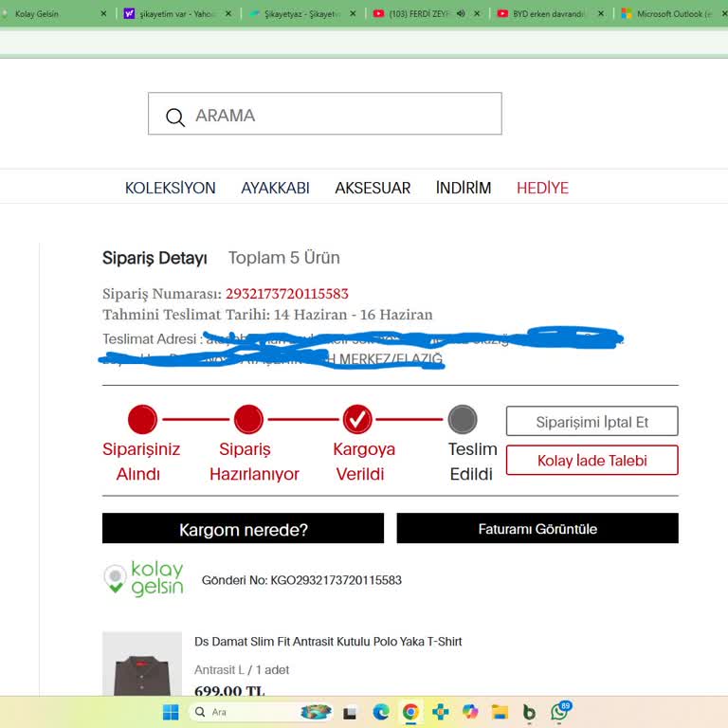Image resolution: width=728 pixels, height=728 pixels.
Task: Click the anthracite polo T-shirt product thumbnail
Action: [142, 664]
